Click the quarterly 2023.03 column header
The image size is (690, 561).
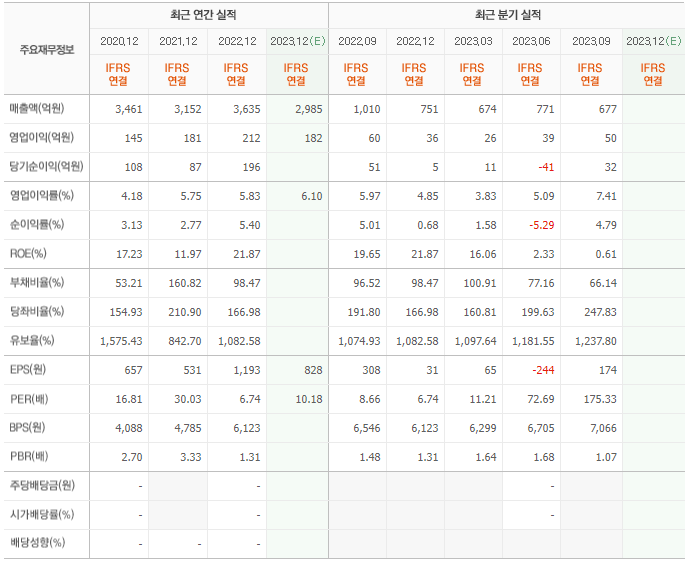[473, 41]
